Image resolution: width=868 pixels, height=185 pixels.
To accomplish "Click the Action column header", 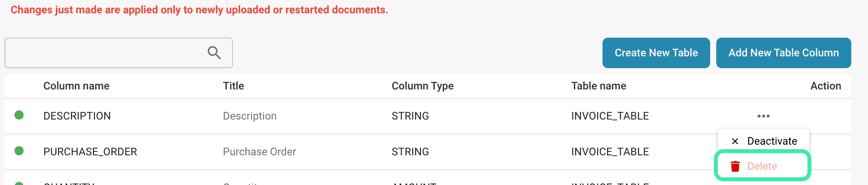I will click(x=825, y=86).
